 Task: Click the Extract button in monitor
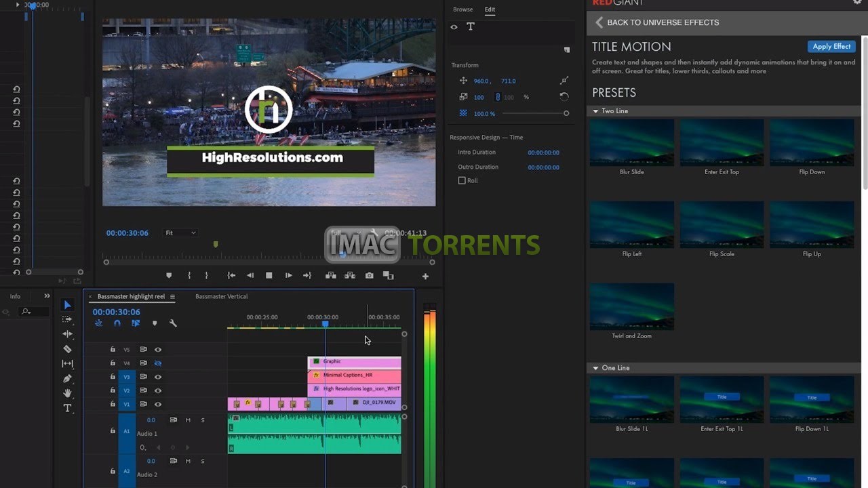pos(350,275)
